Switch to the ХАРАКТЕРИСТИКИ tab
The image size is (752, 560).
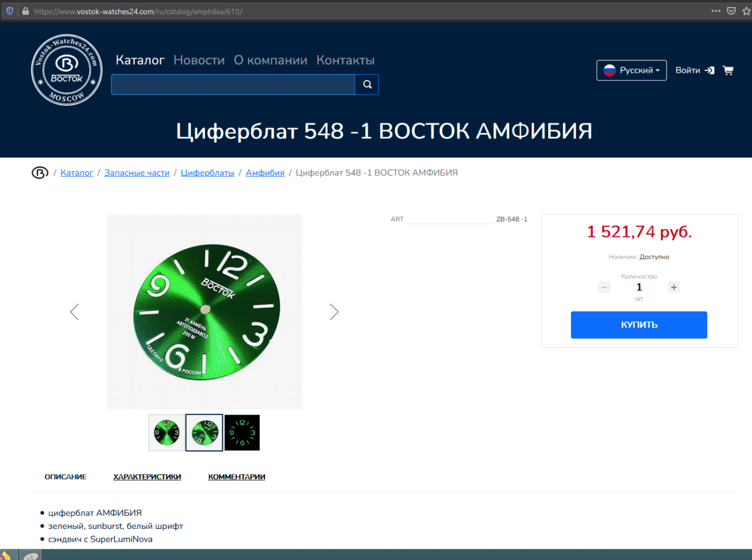[147, 477]
